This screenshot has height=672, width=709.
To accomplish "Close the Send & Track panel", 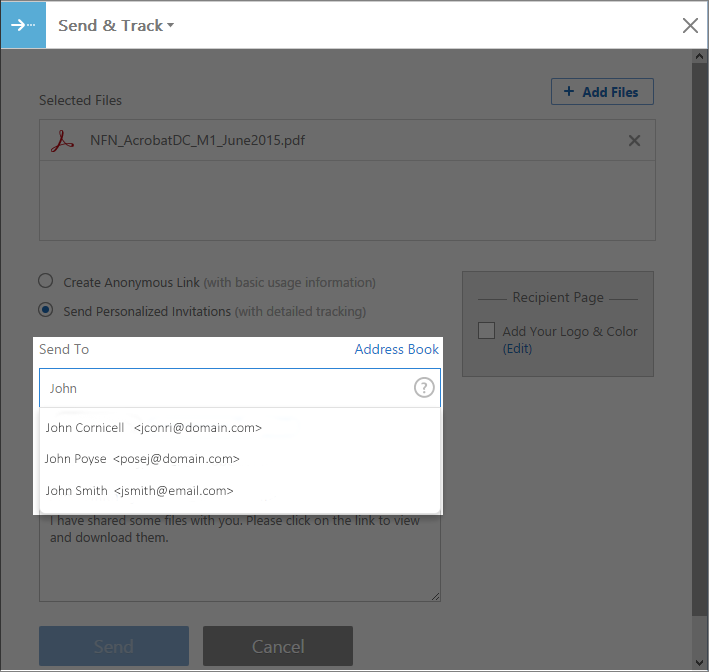I will click(690, 25).
